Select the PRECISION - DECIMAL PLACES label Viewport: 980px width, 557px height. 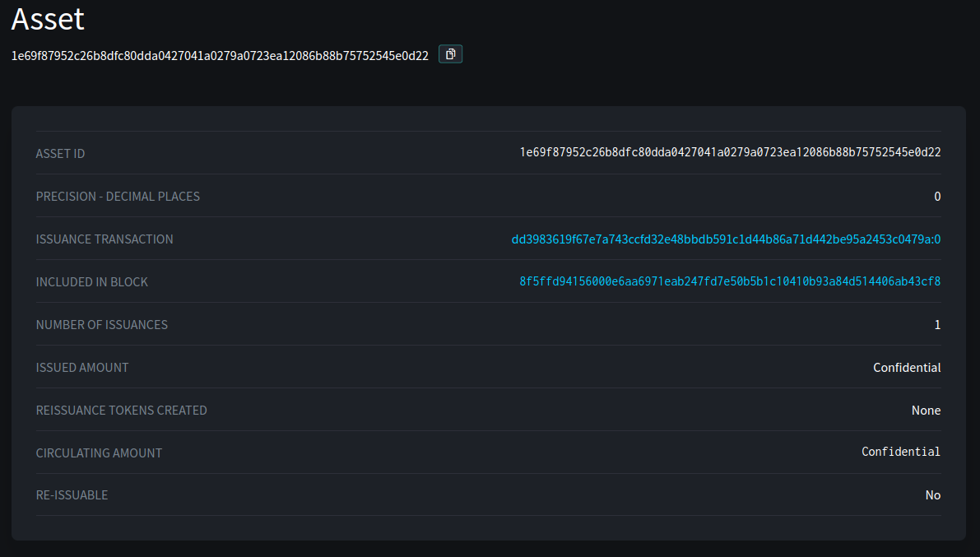point(118,197)
